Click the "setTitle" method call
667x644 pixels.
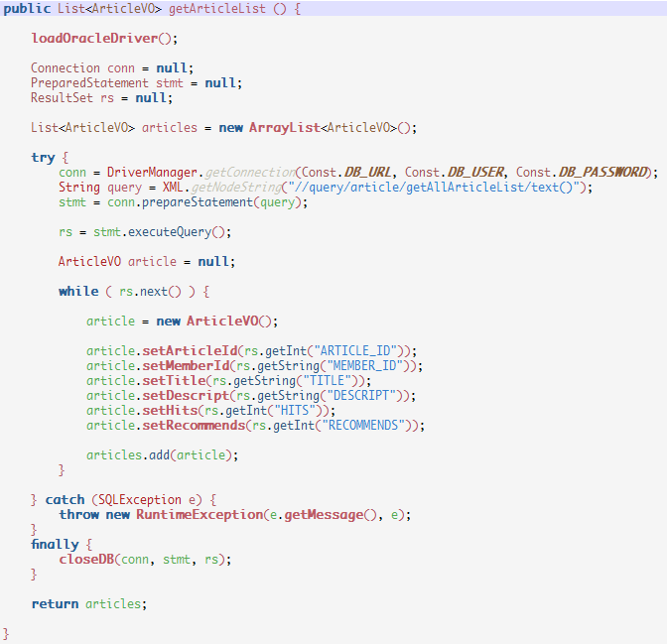[174, 381]
